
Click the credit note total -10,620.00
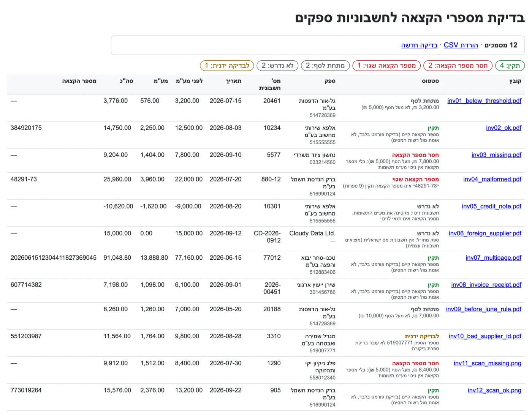point(119,206)
